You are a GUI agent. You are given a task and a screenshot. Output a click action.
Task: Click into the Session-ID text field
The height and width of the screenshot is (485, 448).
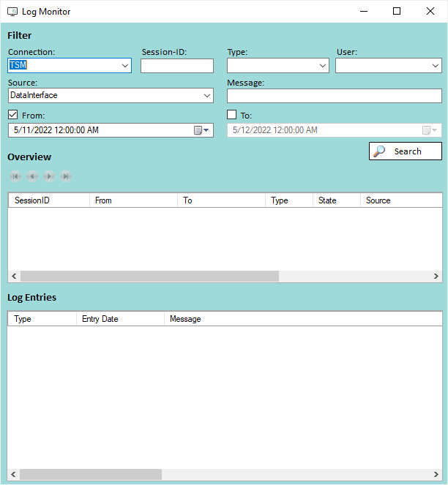tap(176, 66)
